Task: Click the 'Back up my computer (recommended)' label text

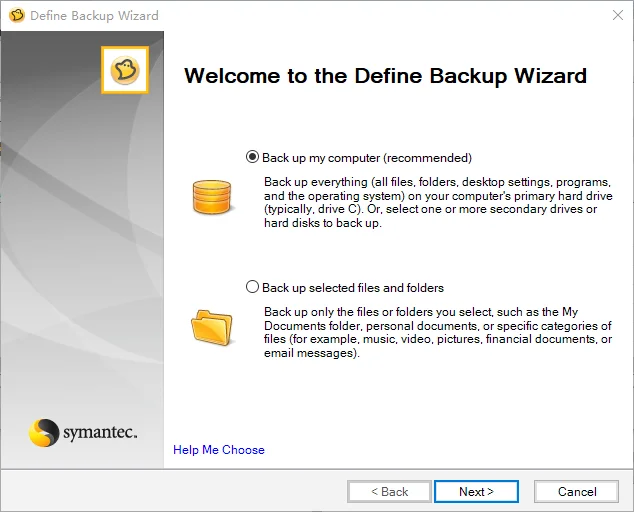Action: [x=367, y=158]
